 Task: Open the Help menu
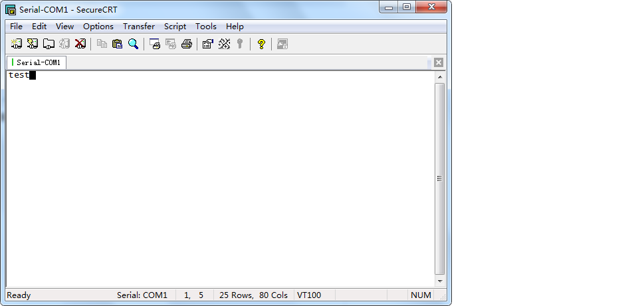pos(235,27)
